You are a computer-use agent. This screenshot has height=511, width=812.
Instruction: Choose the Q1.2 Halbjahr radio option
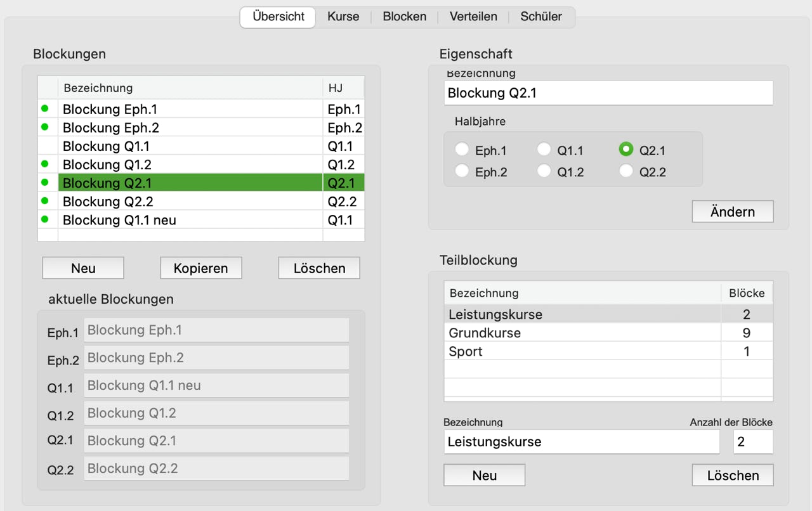pyautogui.click(x=544, y=171)
